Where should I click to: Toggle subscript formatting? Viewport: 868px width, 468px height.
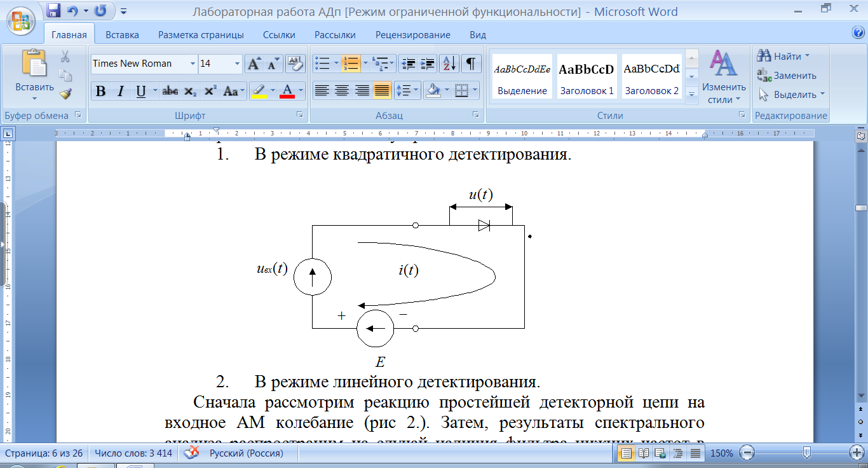click(190, 91)
